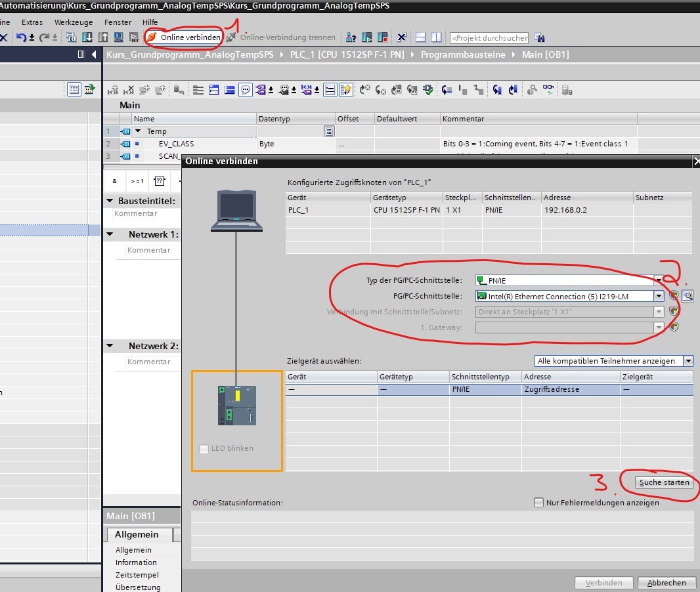Screen dimensions: 700x592
Task: Open the Werkzeuge menu
Action: (74, 22)
